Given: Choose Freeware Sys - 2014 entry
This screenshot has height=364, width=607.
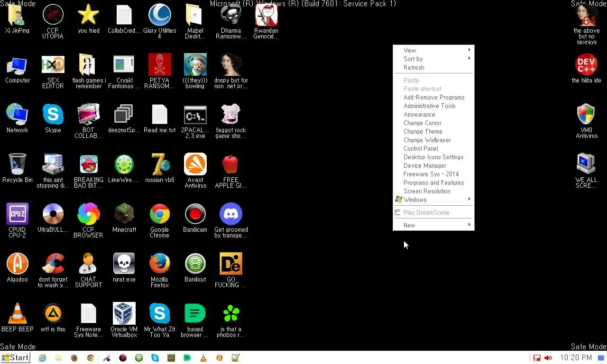Looking at the screenshot, I should (x=433, y=174).
